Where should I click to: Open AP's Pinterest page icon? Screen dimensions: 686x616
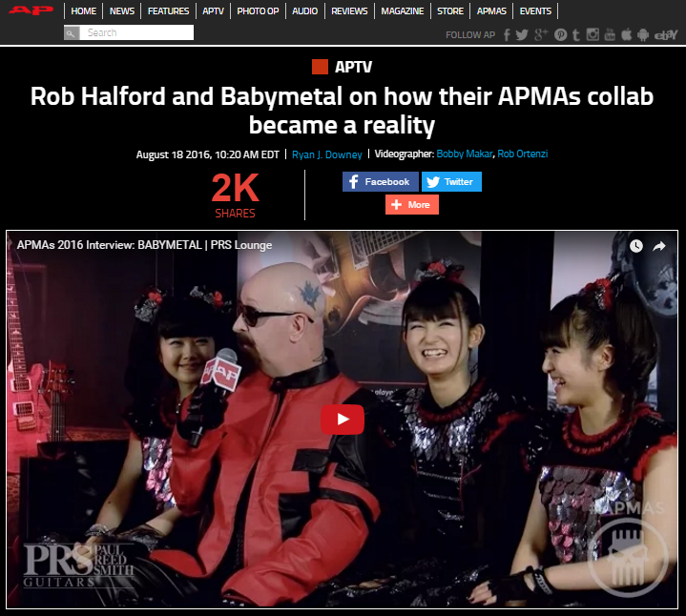(x=560, y=35)
